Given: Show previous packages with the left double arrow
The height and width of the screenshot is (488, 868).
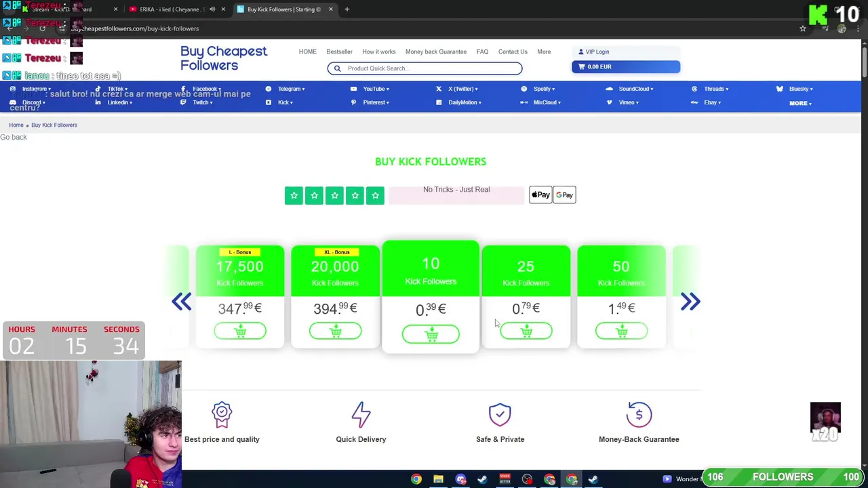Looking at the screenshot, I should pyautogui.click(x=181, y=302).
